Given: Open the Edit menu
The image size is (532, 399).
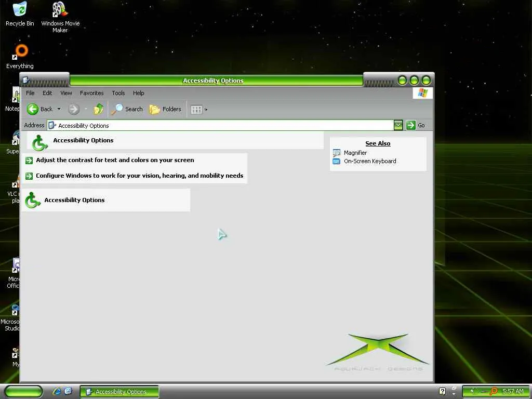Looking at the screenshot, I should pos(47,93).
